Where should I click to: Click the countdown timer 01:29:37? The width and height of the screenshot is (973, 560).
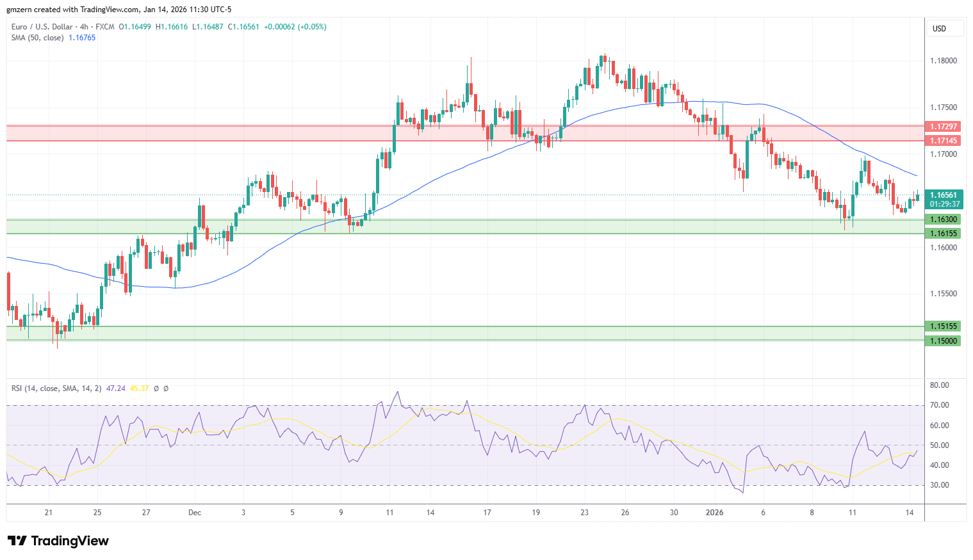(945, 204)
